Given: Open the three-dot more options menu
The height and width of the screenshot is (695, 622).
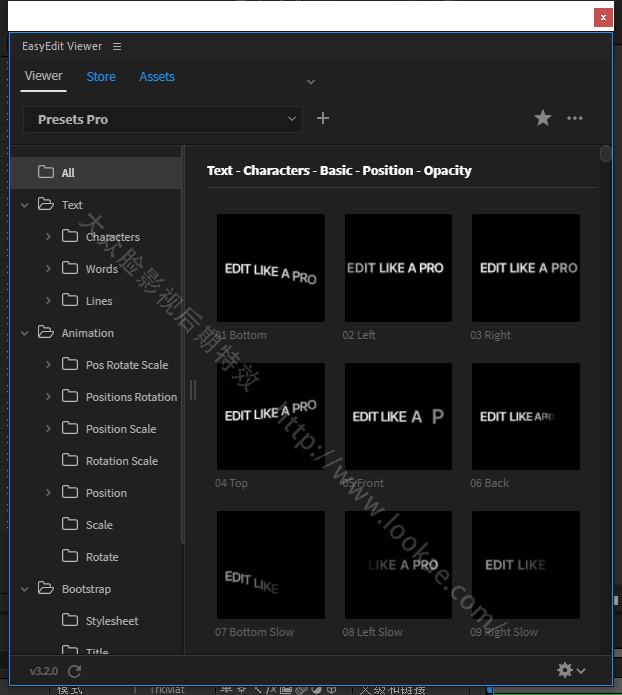Looking at the screenshot, I should click(x=575, y=119).
